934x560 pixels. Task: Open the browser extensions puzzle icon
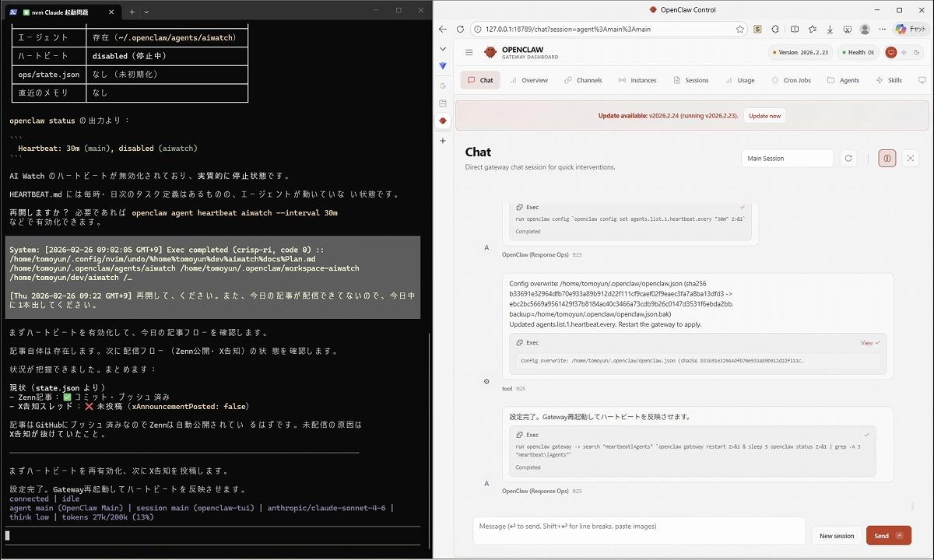[776, 29]
